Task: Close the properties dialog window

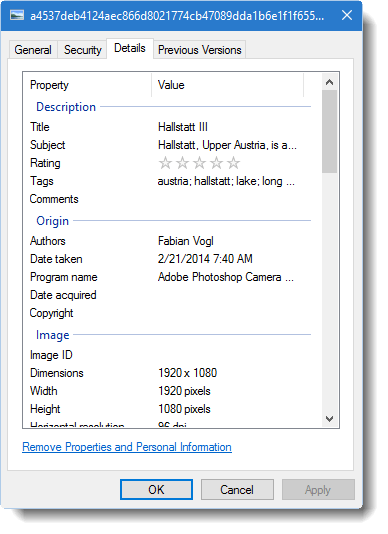Action: (347, 15)
